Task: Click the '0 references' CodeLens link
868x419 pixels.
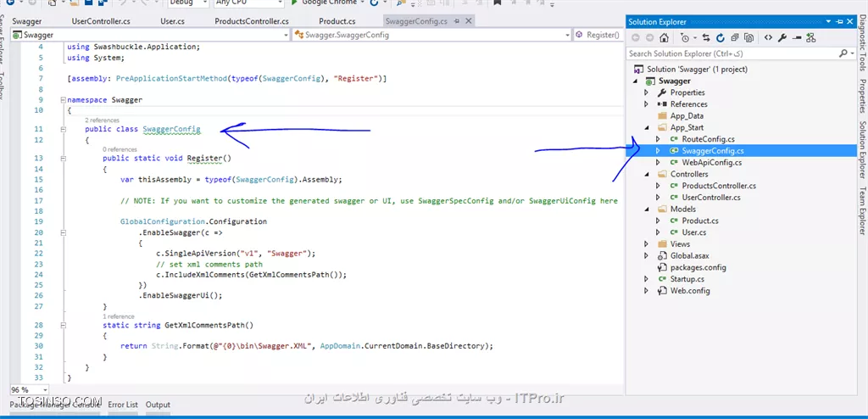Action: [x=120, y=149]
